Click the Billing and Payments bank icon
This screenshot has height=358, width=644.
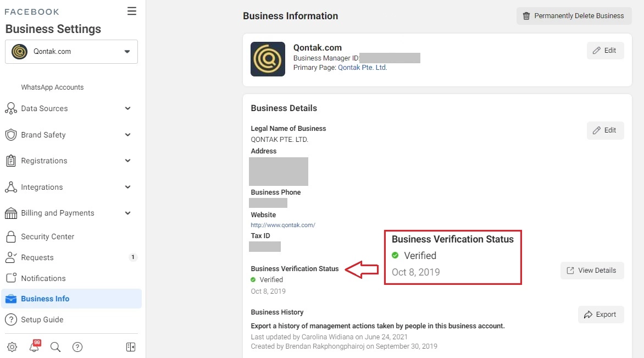pos(11,213)
